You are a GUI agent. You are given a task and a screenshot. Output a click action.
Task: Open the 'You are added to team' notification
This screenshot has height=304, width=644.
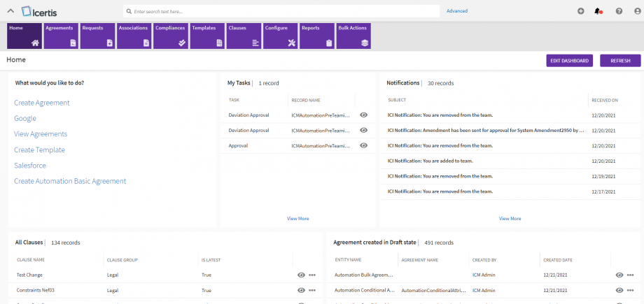pos(430,161)
